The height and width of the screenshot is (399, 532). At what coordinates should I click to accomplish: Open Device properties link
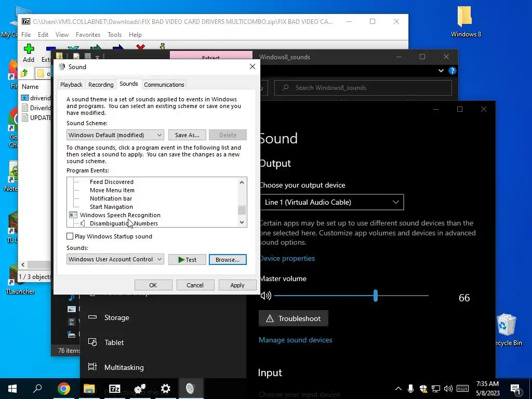tap(287, 258)
